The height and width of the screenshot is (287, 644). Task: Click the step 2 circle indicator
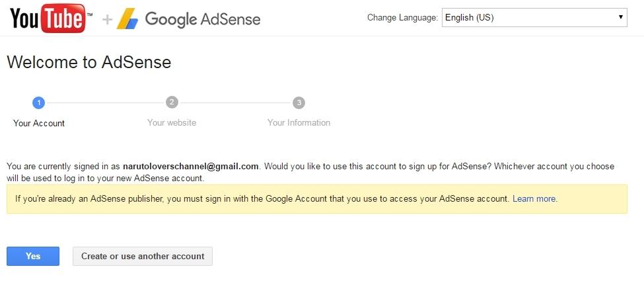tap(172, 102)
